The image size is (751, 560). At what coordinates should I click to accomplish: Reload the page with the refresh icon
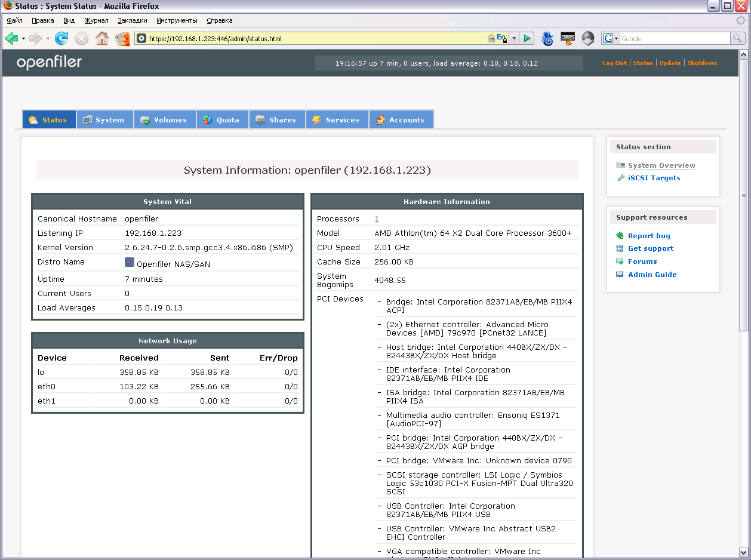(61, 39)
